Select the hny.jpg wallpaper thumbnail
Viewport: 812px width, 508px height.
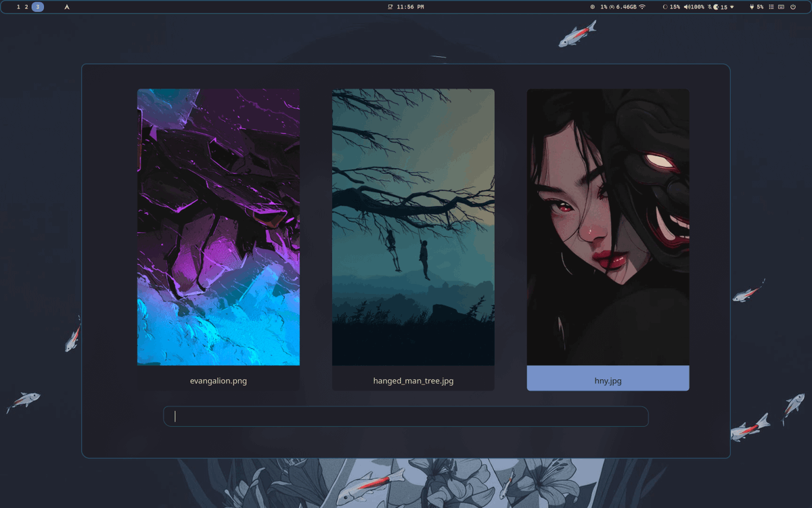608,227
